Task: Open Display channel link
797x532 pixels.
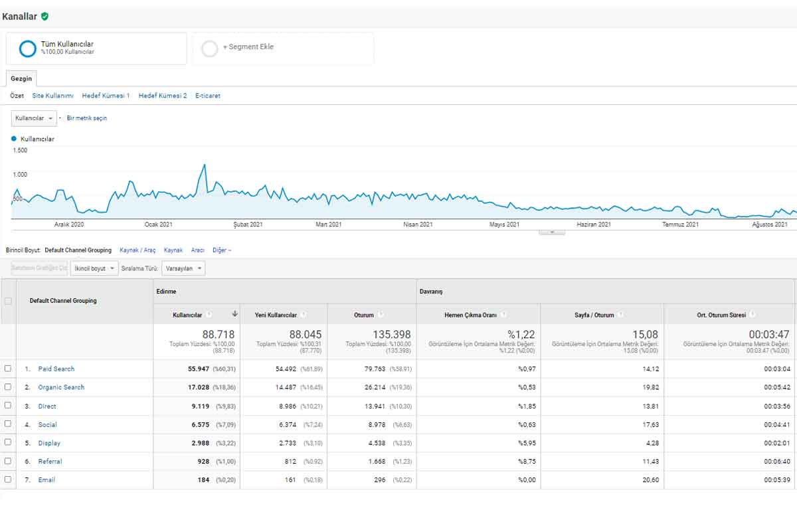Action: click(49, 443)
